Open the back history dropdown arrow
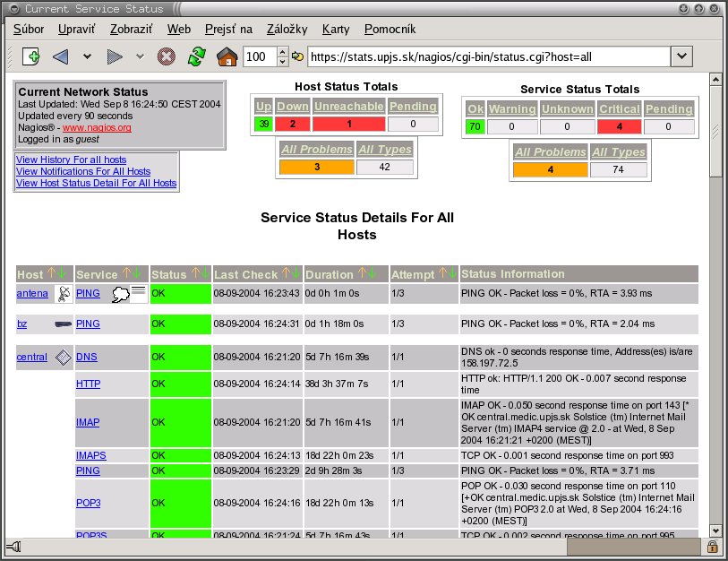728x561 pixels. (x=87, y=57)
